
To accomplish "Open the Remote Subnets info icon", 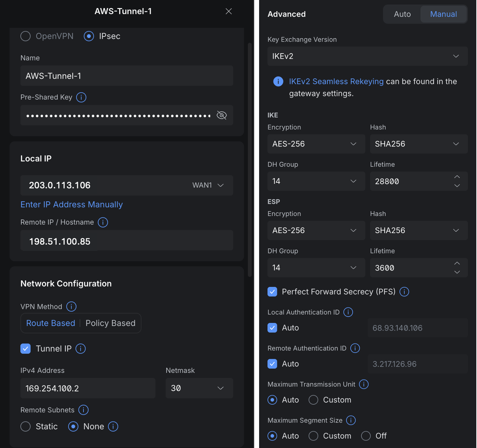I will (x=83, y=410).
